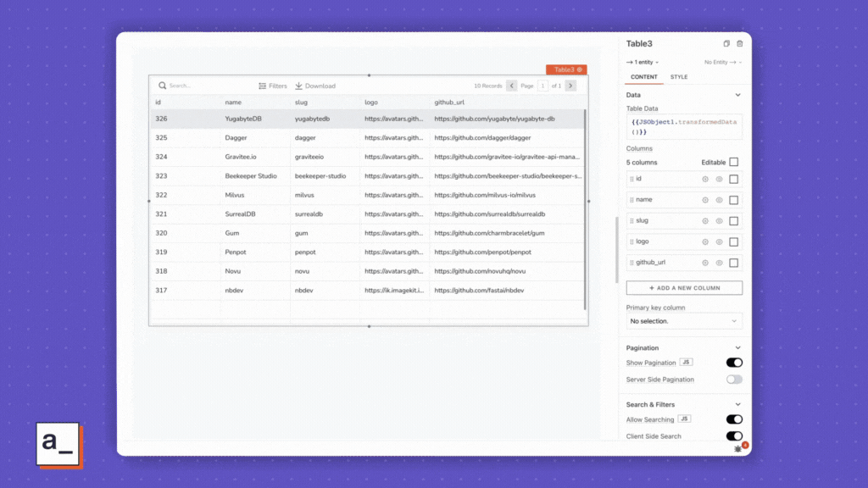Click the search magnifier icon in table
868x488 pixels.
(x=162, y=86)
